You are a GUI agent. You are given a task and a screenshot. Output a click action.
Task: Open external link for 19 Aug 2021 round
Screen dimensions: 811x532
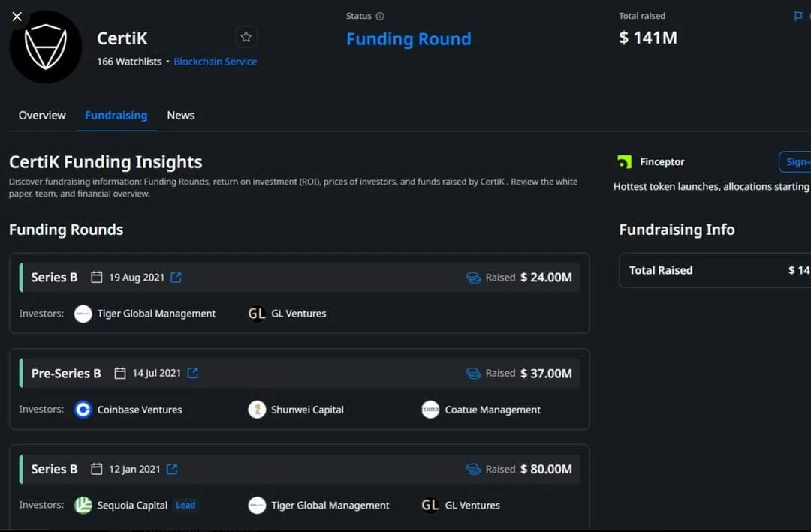[x=176, y=277]
